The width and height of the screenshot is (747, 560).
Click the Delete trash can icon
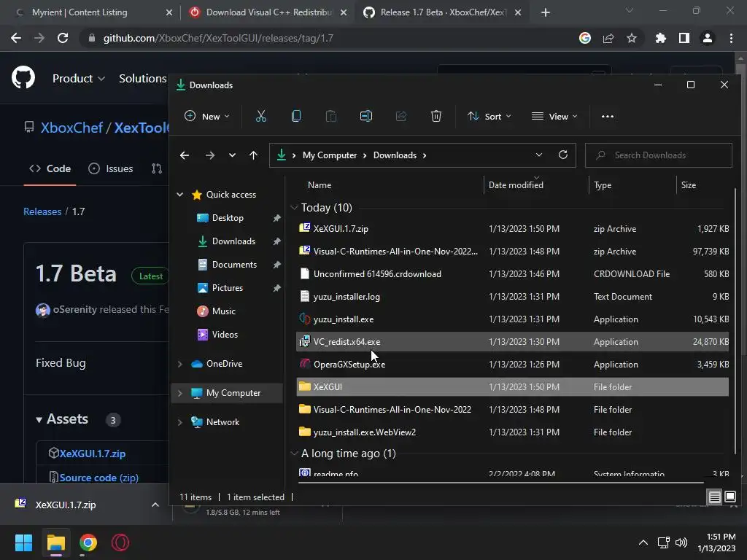436,116
